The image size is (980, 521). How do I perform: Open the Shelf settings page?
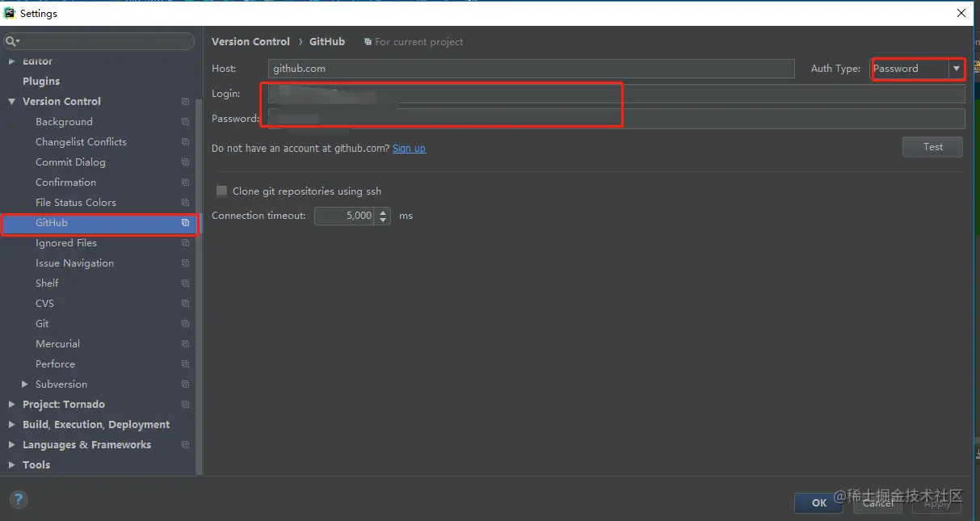[x=47, y=284]
